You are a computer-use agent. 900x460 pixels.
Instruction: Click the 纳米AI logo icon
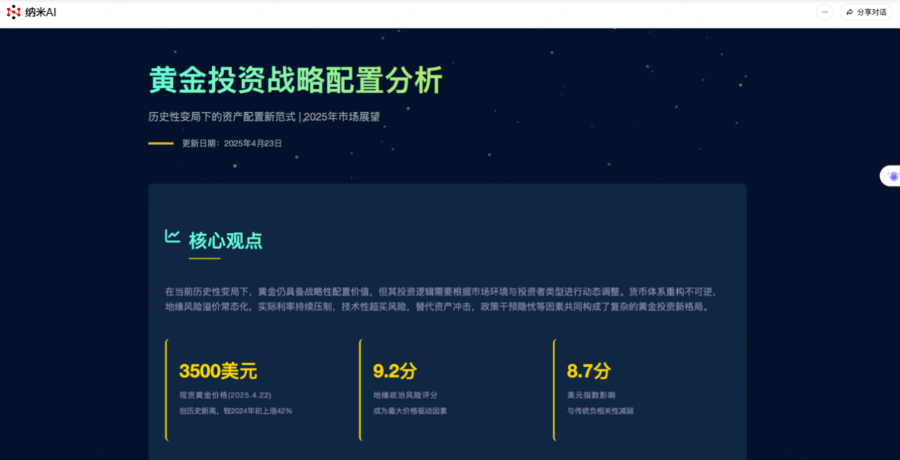coord(13,12)
